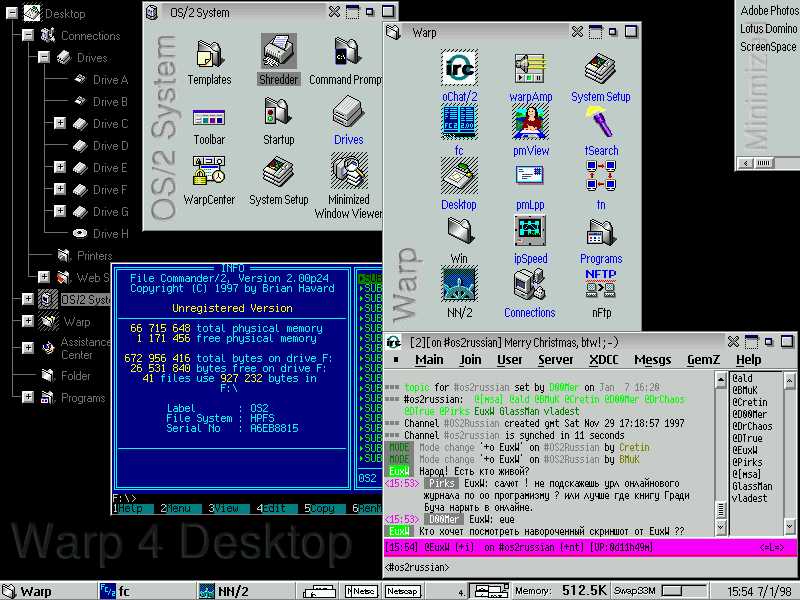Image resolution: width=800 pixels, height=600 pixels.
Task: Expand the Warp node in the tree
Action: [28, 321]
